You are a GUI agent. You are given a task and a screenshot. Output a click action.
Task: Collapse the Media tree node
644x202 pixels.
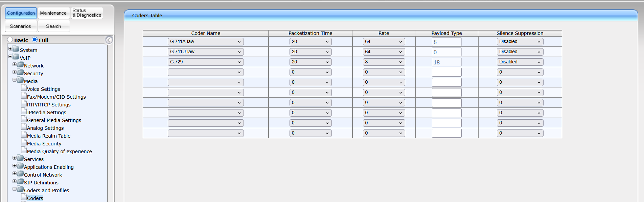click(x=15, y=80)
